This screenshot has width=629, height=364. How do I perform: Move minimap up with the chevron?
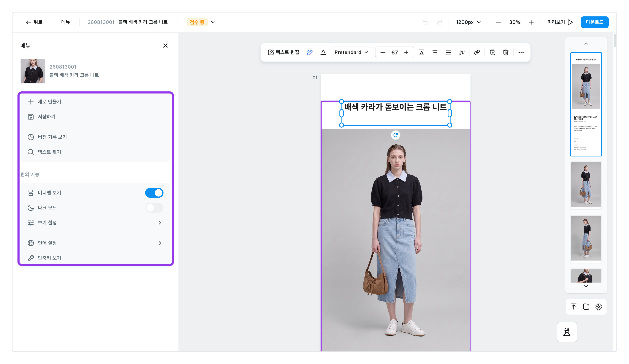586,44
